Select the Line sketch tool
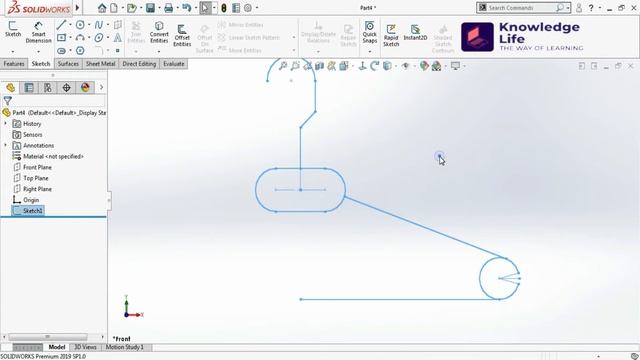Image resolution: width=640 pixels, height=360 pixels. 61,25
